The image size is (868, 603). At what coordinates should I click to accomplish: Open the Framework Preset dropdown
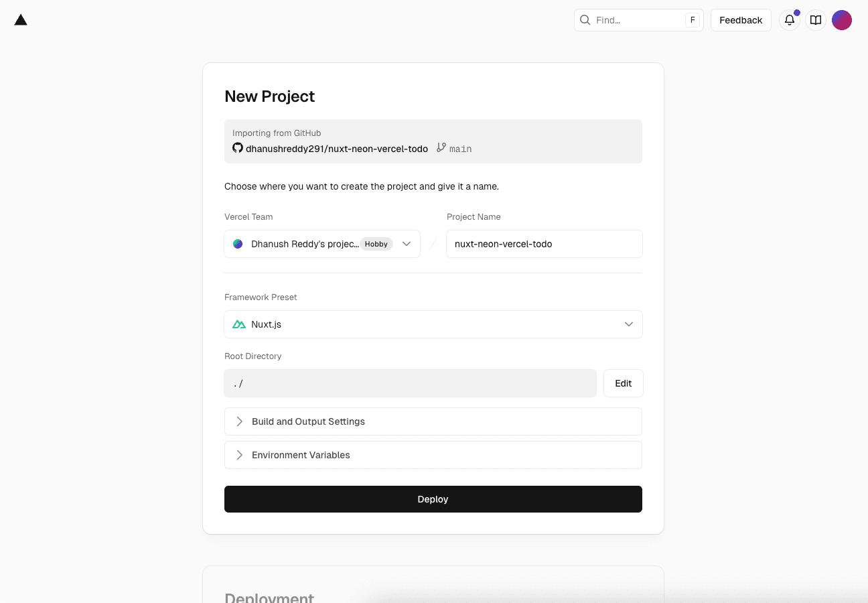tap(629, 324)
